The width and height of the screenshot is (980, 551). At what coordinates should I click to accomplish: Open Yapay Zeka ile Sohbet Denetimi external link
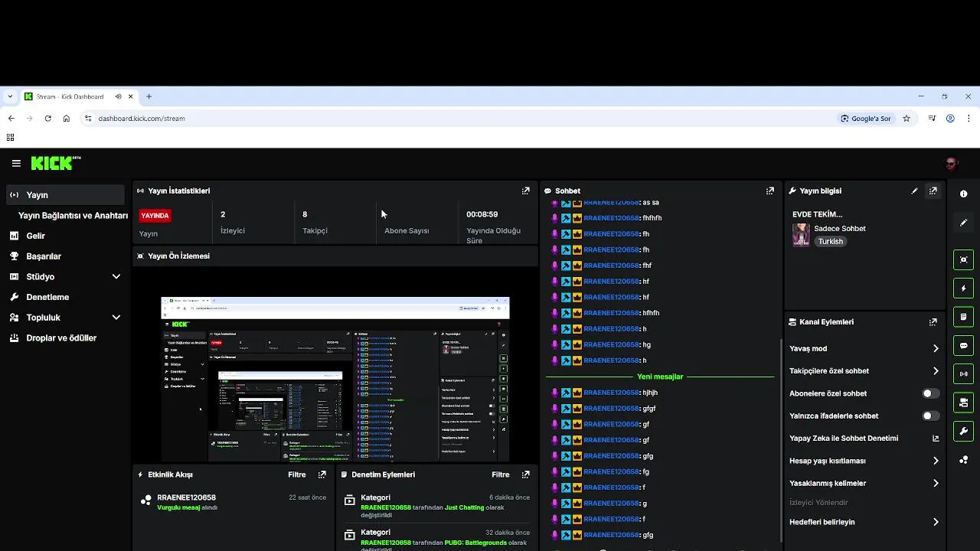pos(936,439)
